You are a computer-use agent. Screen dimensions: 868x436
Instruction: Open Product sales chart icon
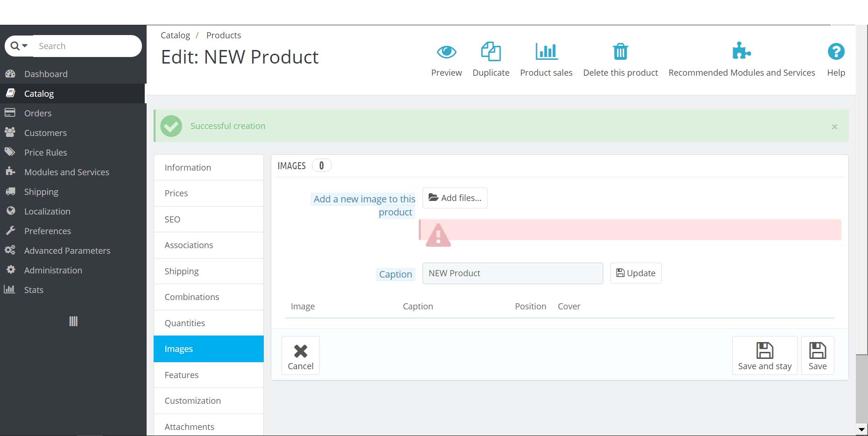[546, 51]
